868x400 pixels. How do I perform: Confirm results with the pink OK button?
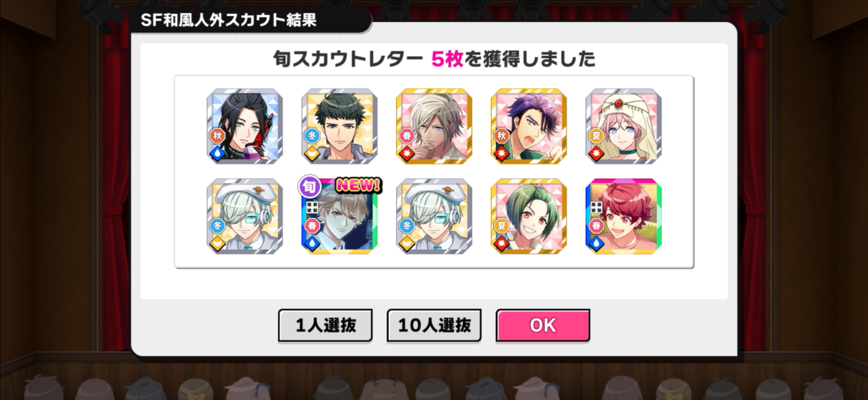pos(543,325)
